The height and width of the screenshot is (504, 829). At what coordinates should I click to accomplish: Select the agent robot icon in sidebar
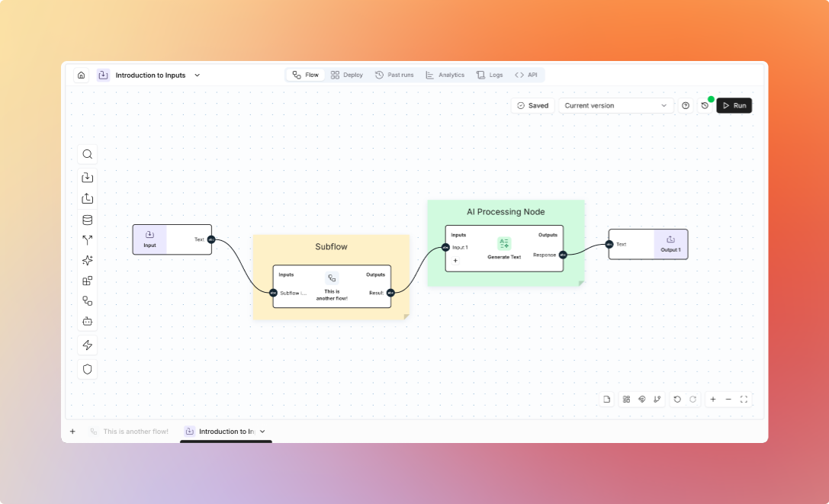point(87,322)
